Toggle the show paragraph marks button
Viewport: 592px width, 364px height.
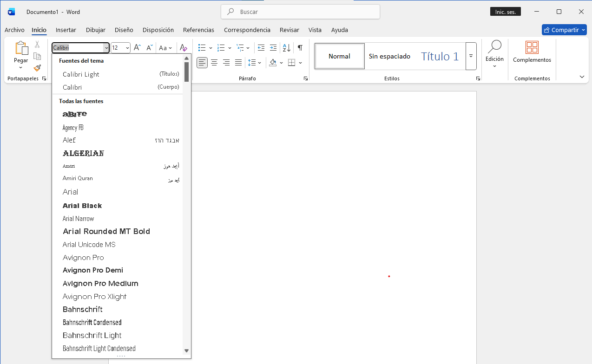[300, 48]
